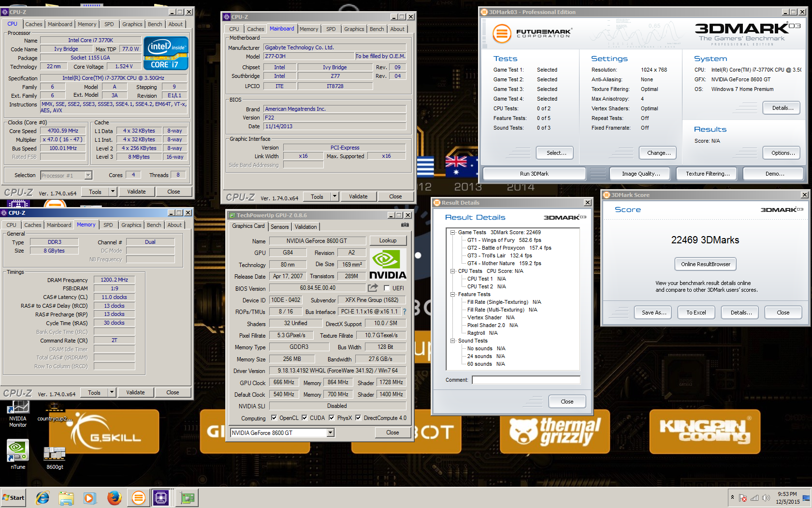Switch to the Sensors tab in GPU-Z
Image resolution: width=812 pixels, height=508 pixels.
(279, 227)
